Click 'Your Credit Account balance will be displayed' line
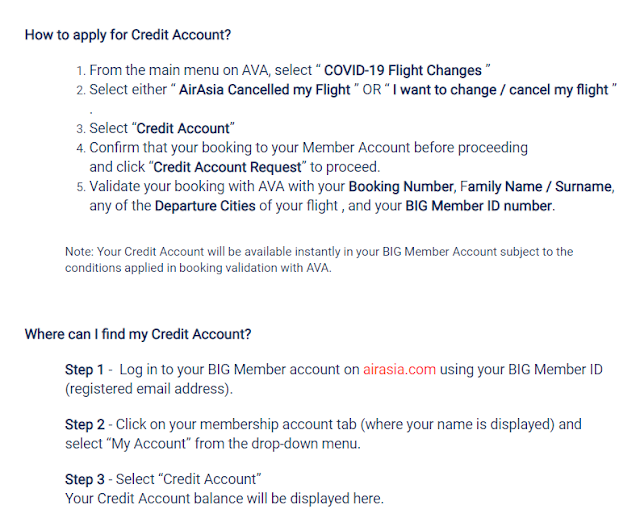Image resolution: width=640 pixels, height=518 pixels. point(224,499)
